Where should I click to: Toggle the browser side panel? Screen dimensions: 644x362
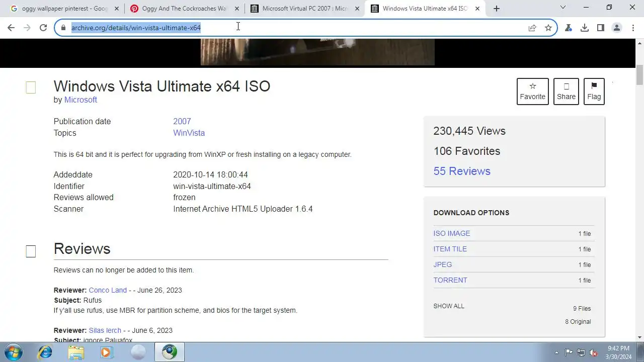[601, 28]
